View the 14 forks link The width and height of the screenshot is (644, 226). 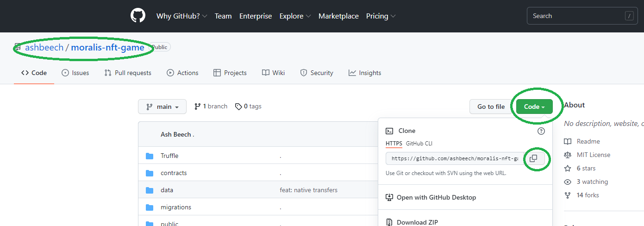tap(588, 195)
